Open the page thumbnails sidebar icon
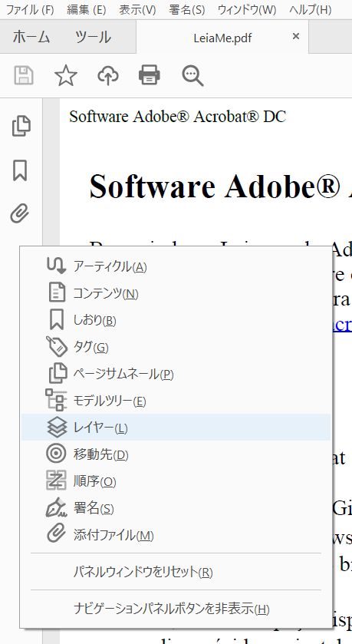This screenshot has width=352, height=644. [x=21, y=126]
